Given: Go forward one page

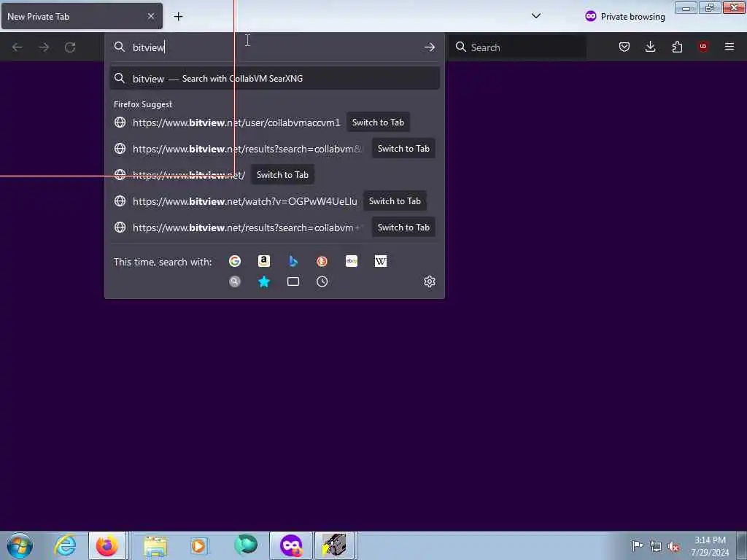Looking at the screenshot, I should [x=44, y=47].
